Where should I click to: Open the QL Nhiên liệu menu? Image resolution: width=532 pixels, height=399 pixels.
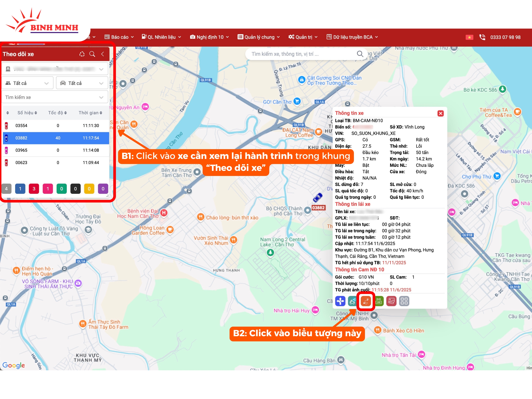click(x=161, y=37)
